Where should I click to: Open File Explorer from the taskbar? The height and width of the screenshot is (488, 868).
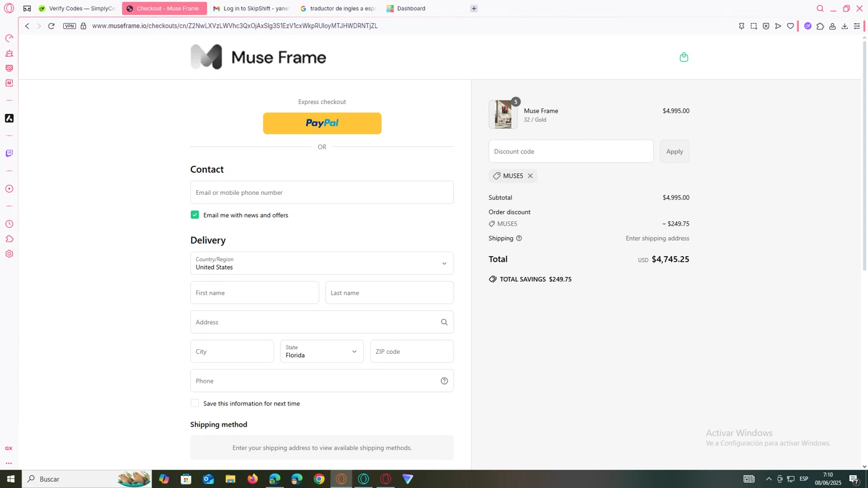(230, 479)
